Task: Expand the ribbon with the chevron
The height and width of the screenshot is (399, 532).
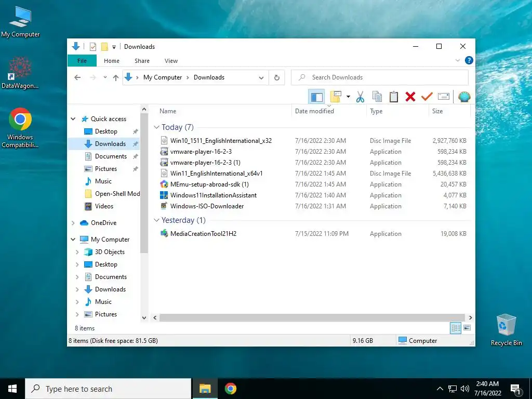Action: (457, 60)
